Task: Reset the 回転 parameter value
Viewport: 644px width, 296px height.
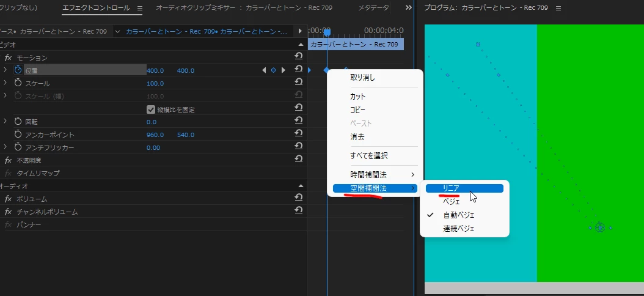Action: pyautogui.click(x=299, y=120)
